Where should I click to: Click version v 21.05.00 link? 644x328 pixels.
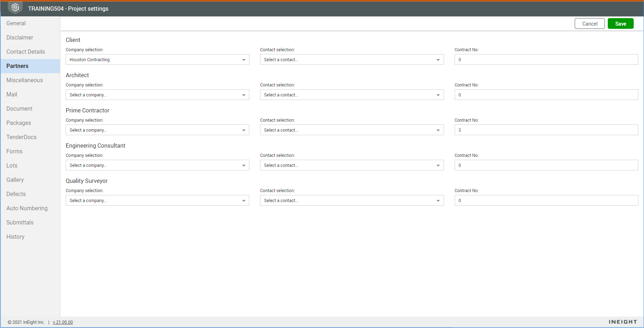coord(63,322)
